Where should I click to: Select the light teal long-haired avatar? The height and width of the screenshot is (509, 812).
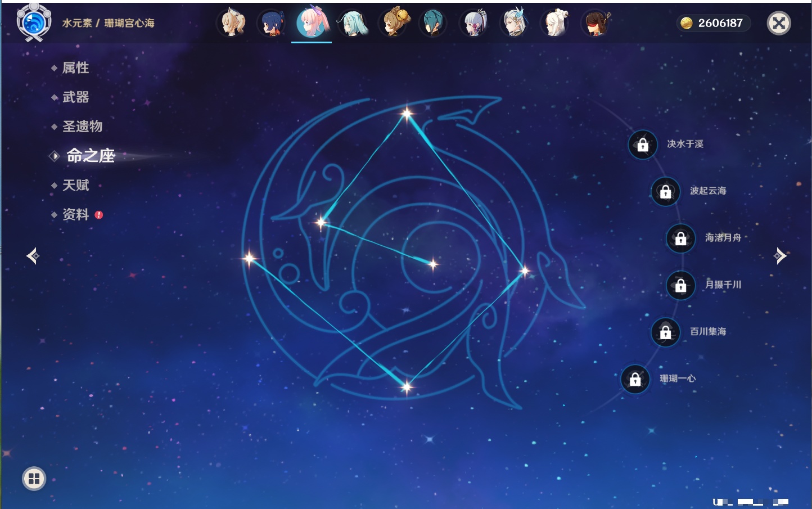pos(353,23)
